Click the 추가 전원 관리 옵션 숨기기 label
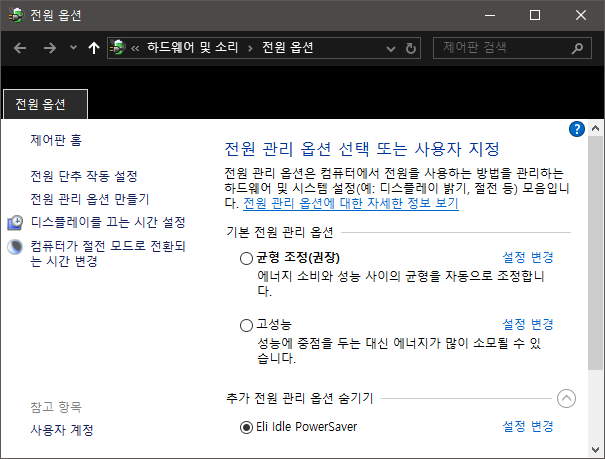Image resolution: width=605 pixels, height=459 pixels. click(x=300, y=398)
